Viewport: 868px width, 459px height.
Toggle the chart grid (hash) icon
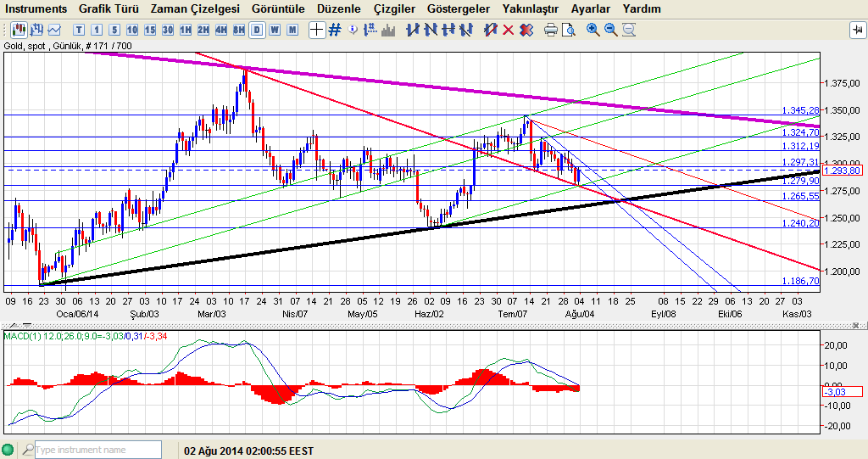click(334, 30)
